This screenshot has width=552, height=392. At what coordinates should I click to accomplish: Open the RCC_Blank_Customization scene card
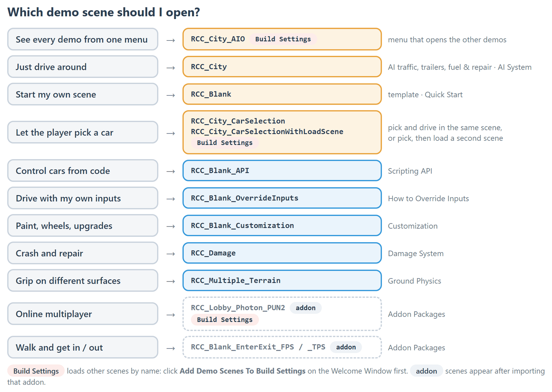click(x=282, y=225)
